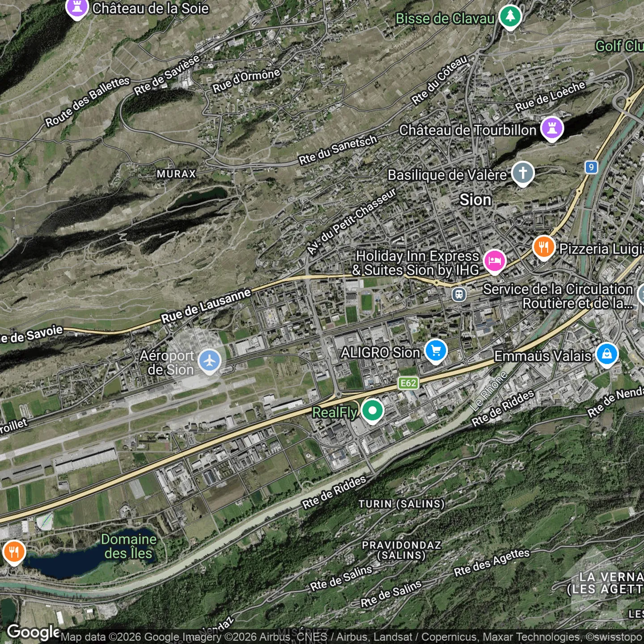Click the Av. du Petit-Chasseur road label
Screen dimensions: 644x644
tap(352, 222)
